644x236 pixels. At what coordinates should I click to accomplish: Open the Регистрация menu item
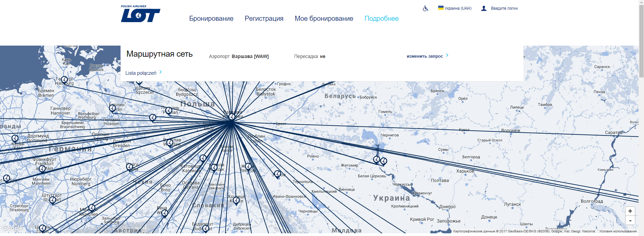tap(264, 18)
